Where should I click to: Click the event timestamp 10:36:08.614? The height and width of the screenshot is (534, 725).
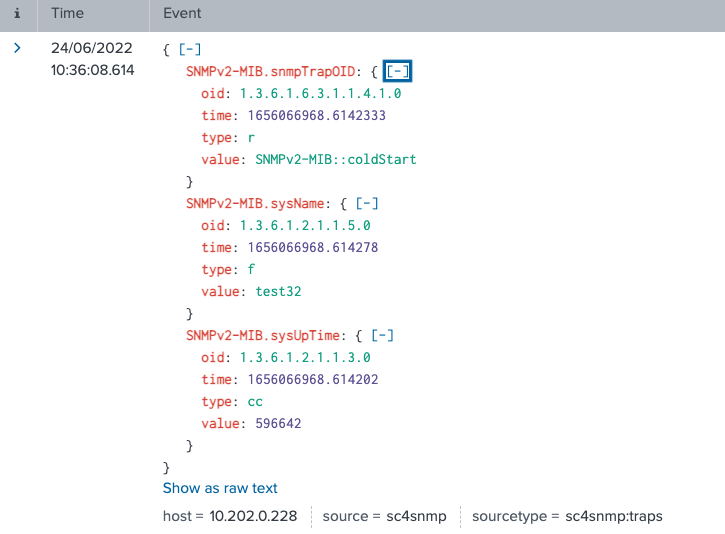pyautogui.click(x=92, y=70)
